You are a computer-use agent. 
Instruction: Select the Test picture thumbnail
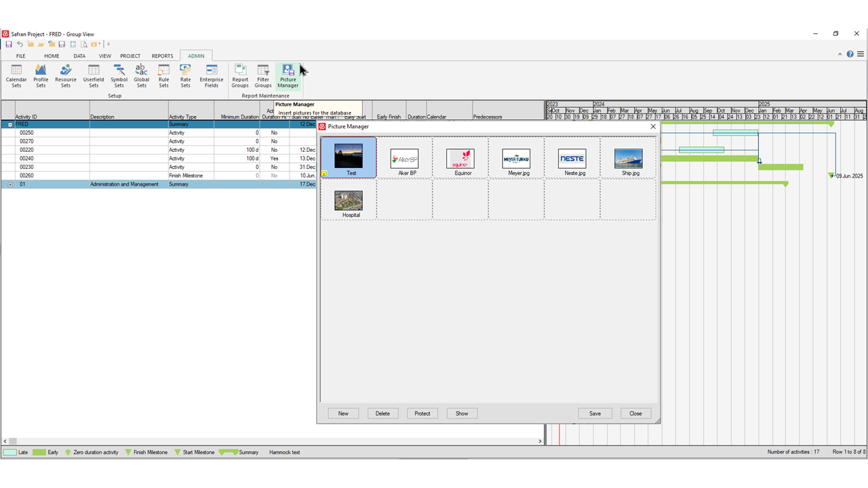349,158
